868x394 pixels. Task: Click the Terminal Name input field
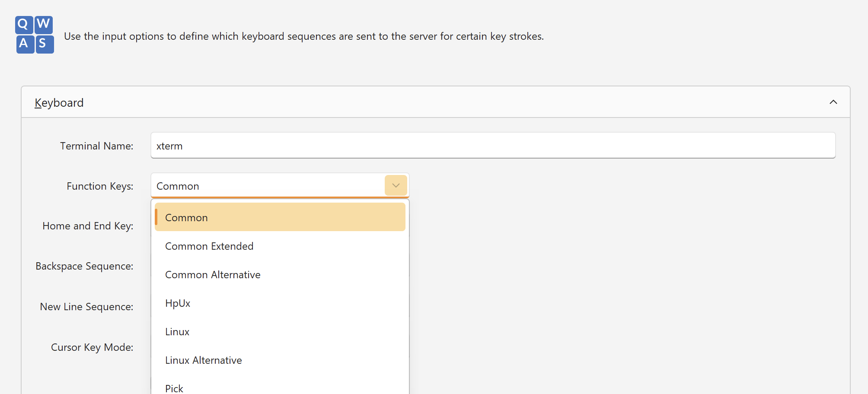[493, 146]
